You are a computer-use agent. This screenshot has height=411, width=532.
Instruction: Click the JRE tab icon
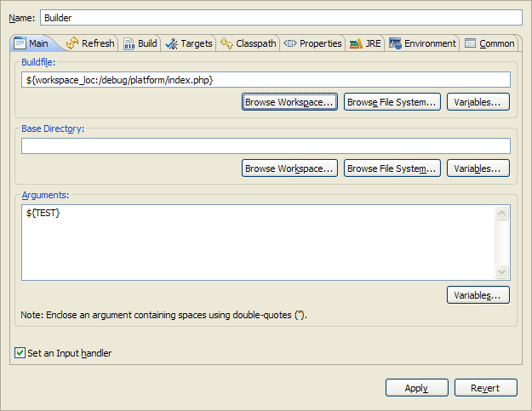point(356,43)
